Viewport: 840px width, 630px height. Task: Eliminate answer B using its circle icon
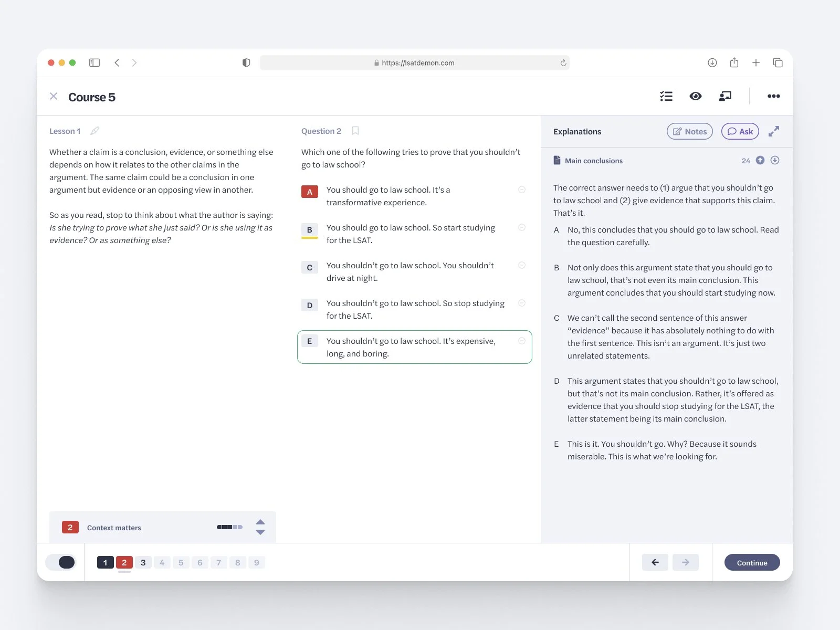pyautogui.click(x=522, y=227)
